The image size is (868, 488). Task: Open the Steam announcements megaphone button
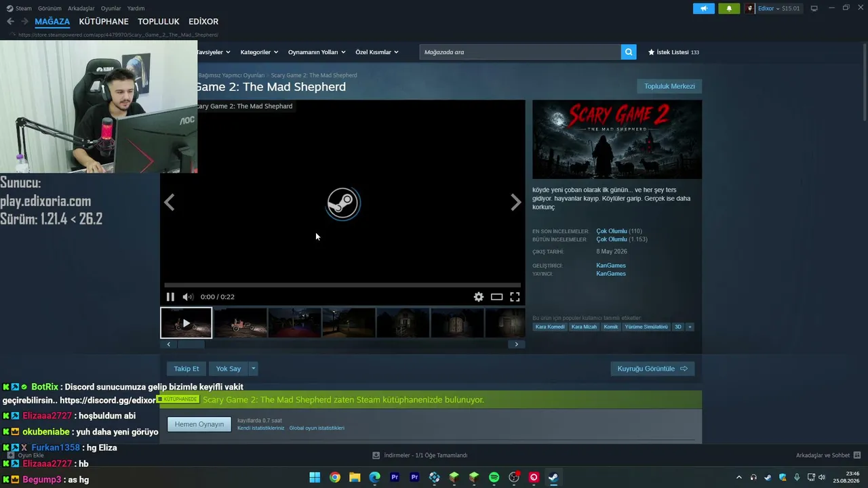coord(704,9)
